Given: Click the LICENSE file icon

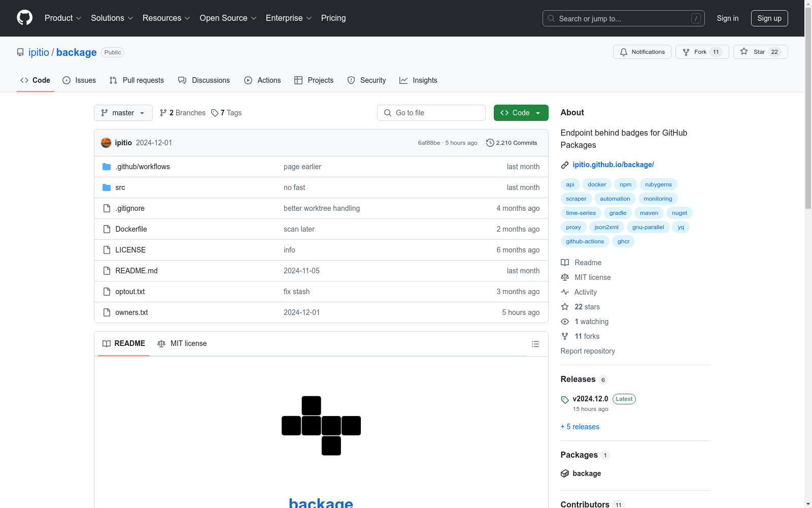Looking at the screenshot, I should click(107, 250).
